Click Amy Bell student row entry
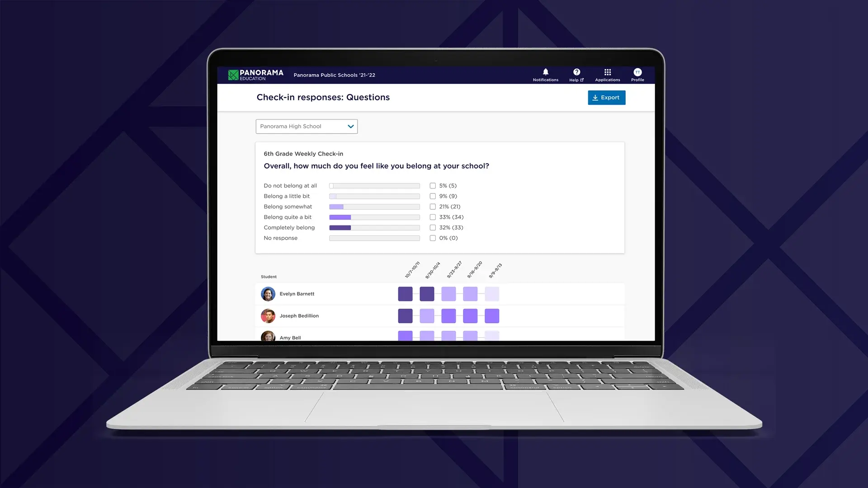 tap(290, 337)
